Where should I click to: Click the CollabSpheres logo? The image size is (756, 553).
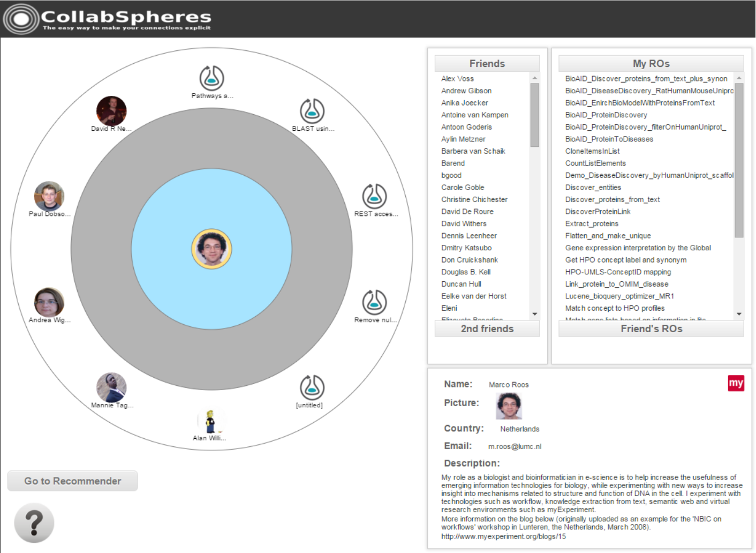(x=107, y=19)
